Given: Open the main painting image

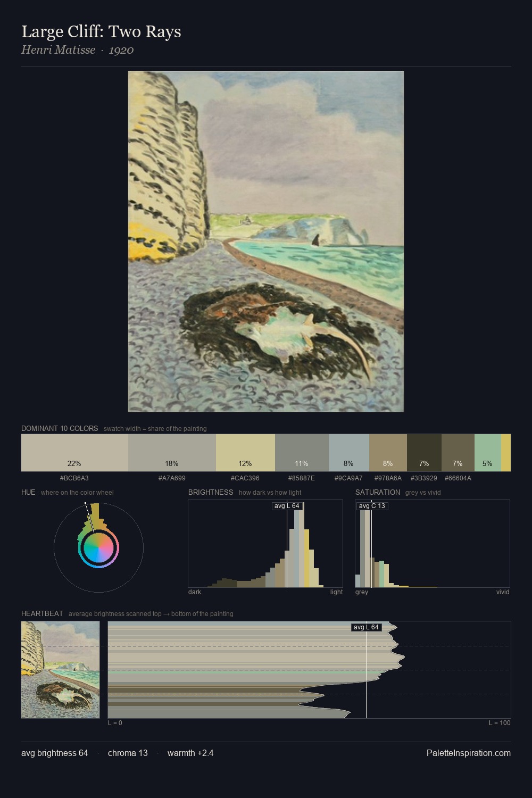Looking at the screenshot, I should click(x=266, y=242).
